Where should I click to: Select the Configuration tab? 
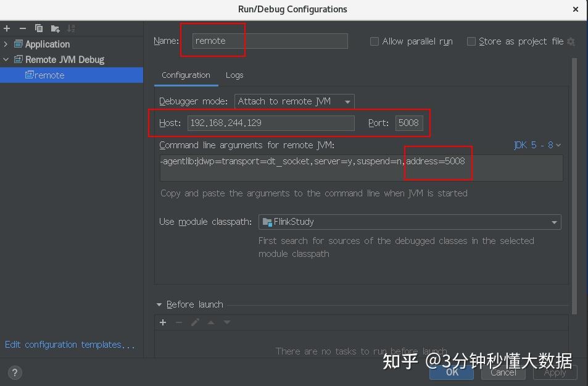186,75
